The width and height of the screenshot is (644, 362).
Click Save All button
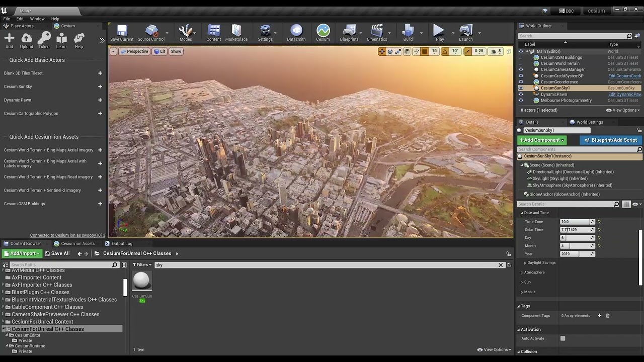[x=57, y=253]
